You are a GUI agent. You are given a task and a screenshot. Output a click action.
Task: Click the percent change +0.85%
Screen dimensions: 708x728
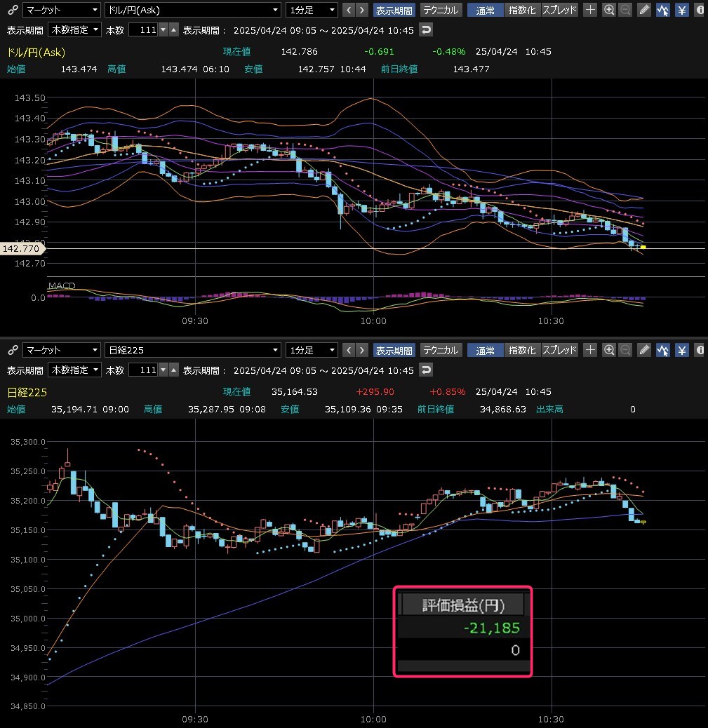coord(448,391)
